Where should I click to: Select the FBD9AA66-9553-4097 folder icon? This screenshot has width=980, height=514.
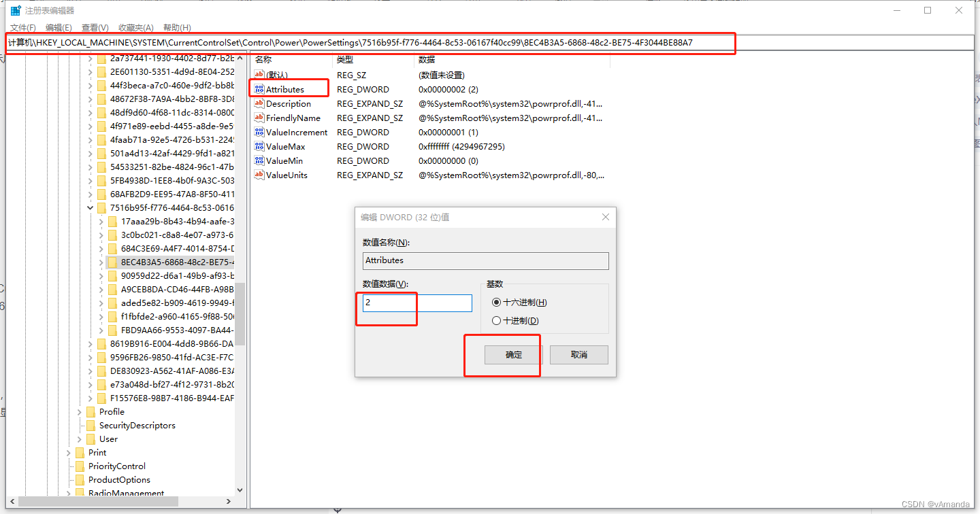[x=113, y=330]
